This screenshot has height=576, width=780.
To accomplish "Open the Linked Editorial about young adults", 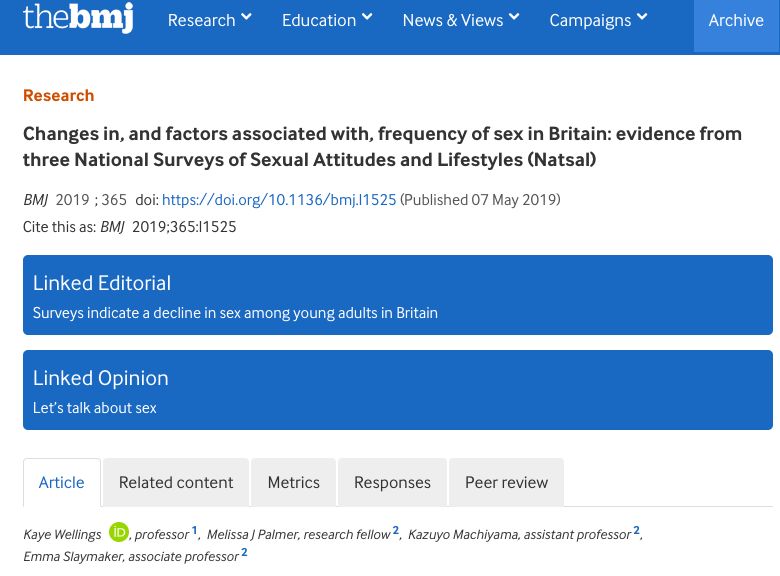I will pyautogui.click(x=235, y=313).
